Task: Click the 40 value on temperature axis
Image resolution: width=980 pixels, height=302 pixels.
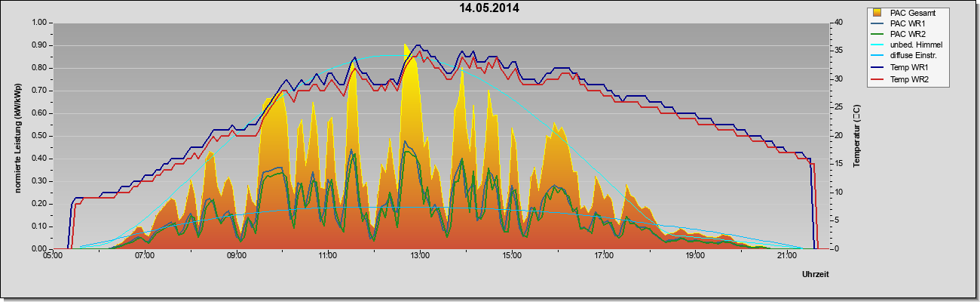Action: [x=828, y=23]
